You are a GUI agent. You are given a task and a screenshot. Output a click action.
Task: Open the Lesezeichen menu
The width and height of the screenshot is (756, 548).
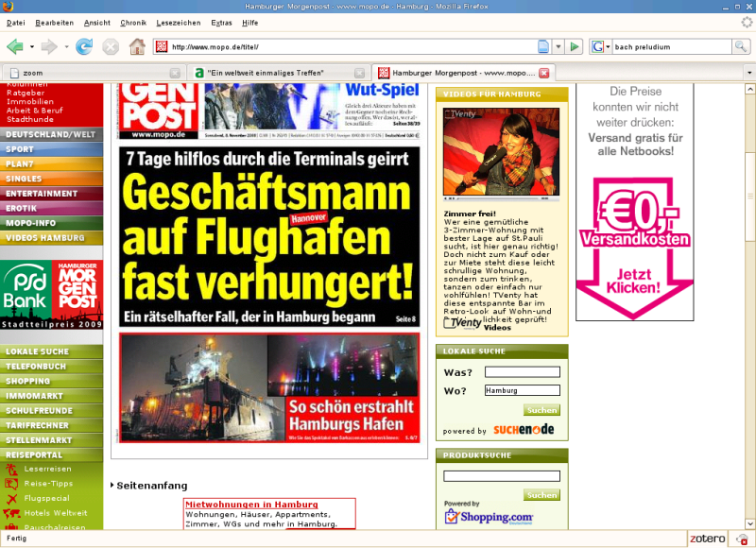click(x=179, y=23)
